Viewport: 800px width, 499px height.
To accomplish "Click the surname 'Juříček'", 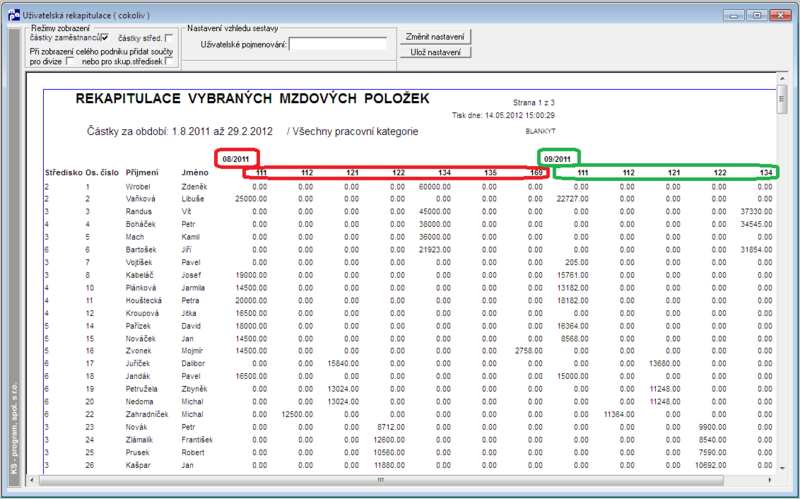I will (x=138, y=364).
